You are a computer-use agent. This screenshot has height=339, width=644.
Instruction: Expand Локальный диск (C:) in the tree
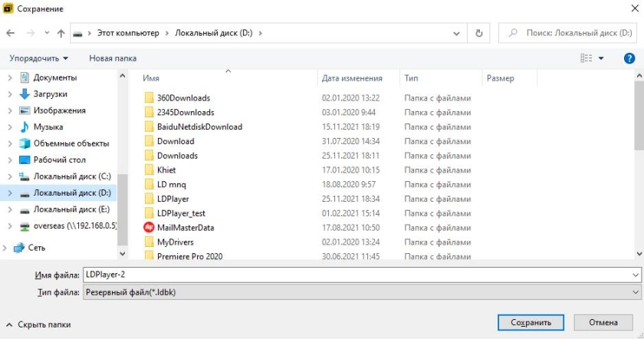tap(9, 176)
